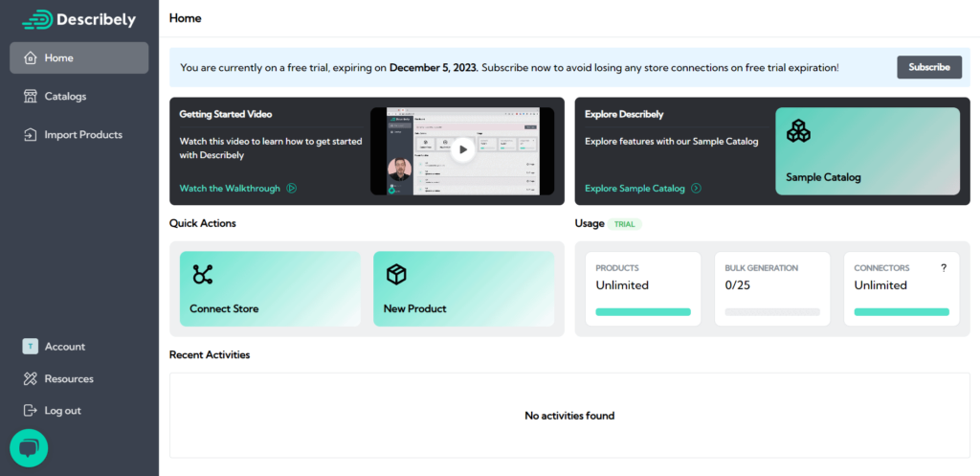Click the Connect Store card
This screenshot has height=476, width=980.
tap(270, 289)
